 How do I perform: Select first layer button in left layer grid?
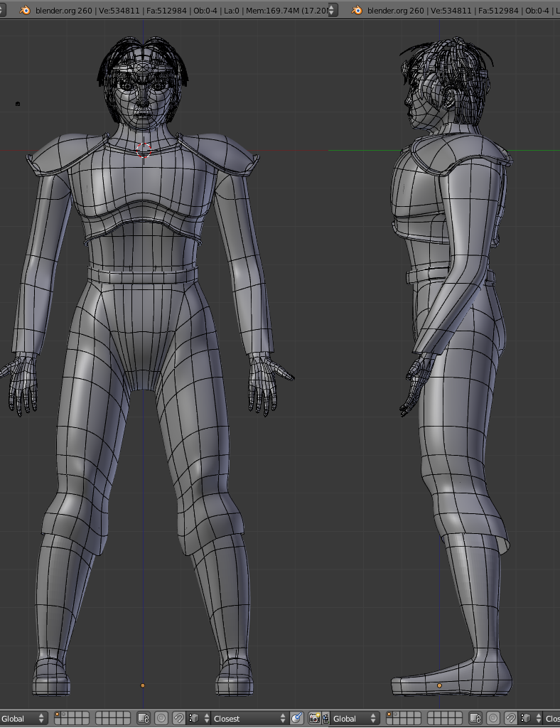point(59,715)
